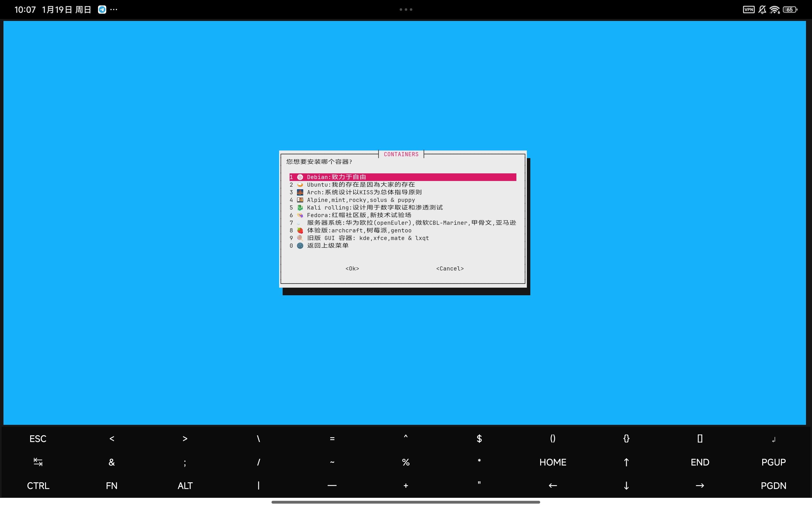Screen dimensions: 812x508
Task: Select the old GUI containers kde,xfce entry
Action: (x=403, y=238)
